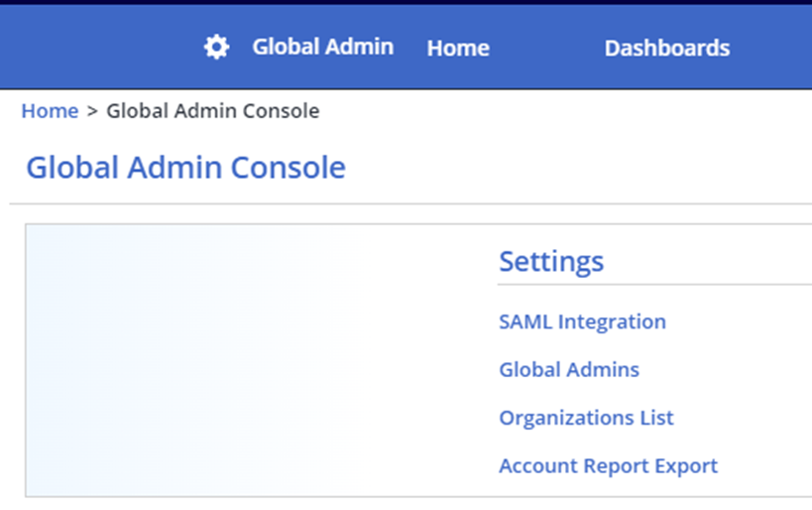This screenshot has width=812, height=510.
Task: Click header space between Home and Dashboards
Action: click(x=547, y=48)
